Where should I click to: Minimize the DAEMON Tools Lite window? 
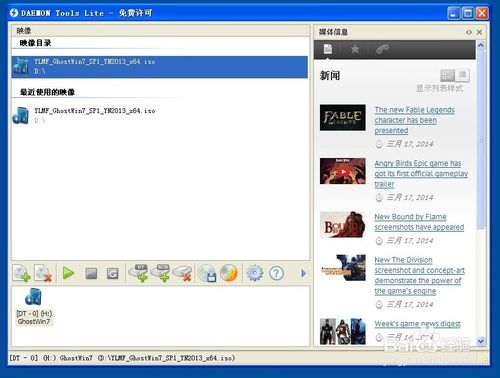[x=453, y=13]
